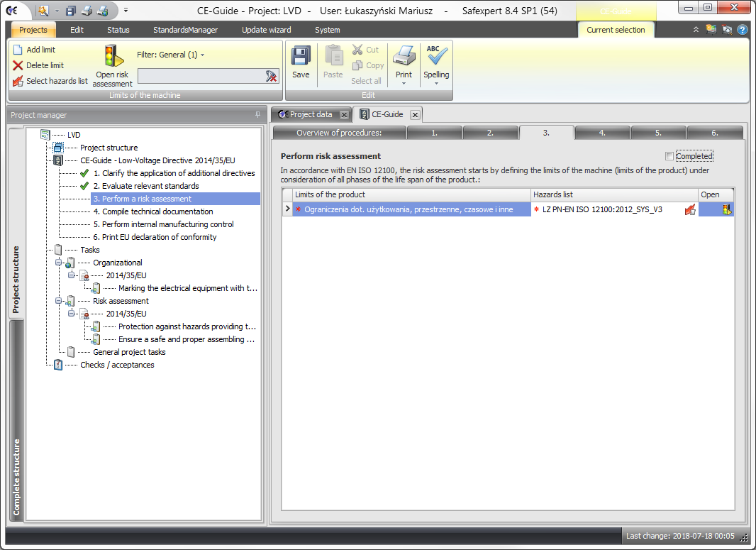Screen dimensions: 756x550
Task: Click hazards list edit icon in row
Action: coord(689,209)
